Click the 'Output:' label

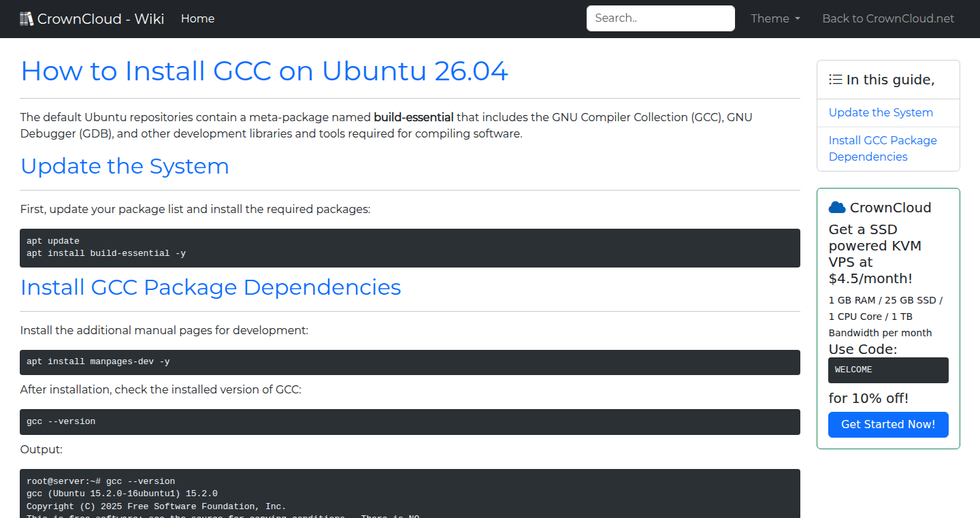pos(42,449)
